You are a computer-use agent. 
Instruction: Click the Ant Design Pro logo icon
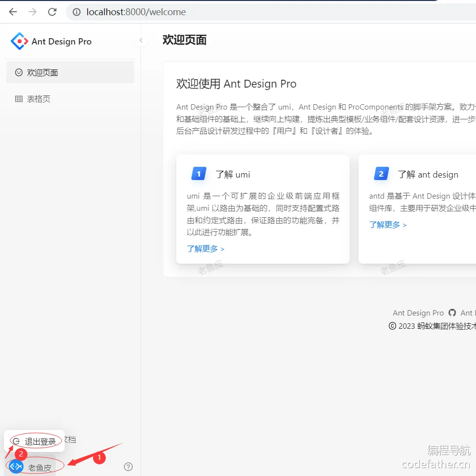(19, 41)
